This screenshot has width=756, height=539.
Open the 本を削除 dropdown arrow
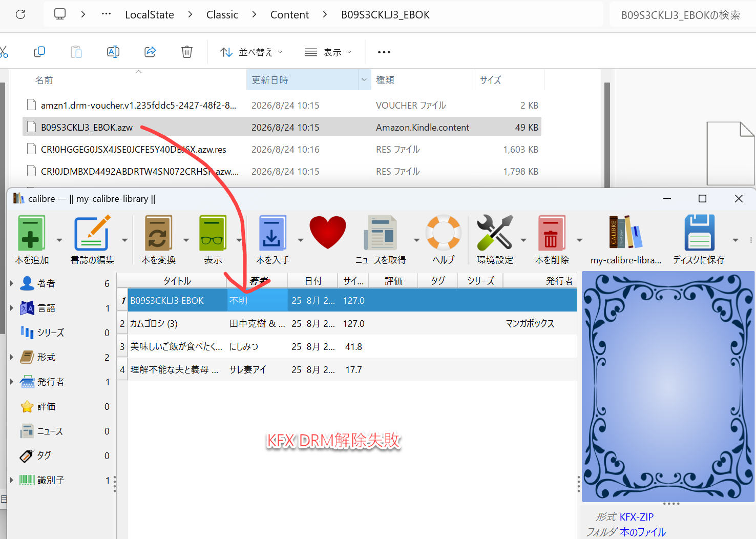(x=579, y=240)
